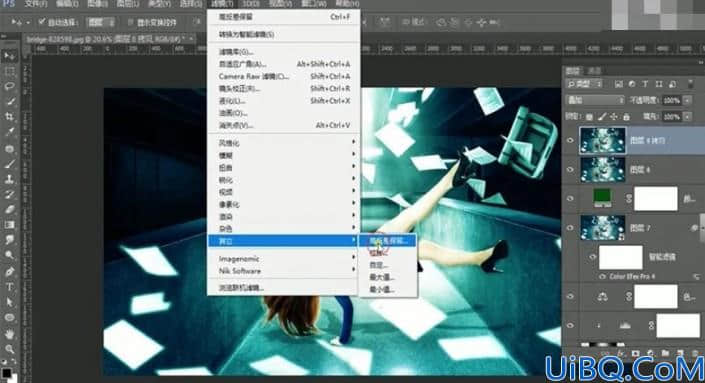Select the Brush tool
The image size is (705, 383).
click(x=9, y=164)
